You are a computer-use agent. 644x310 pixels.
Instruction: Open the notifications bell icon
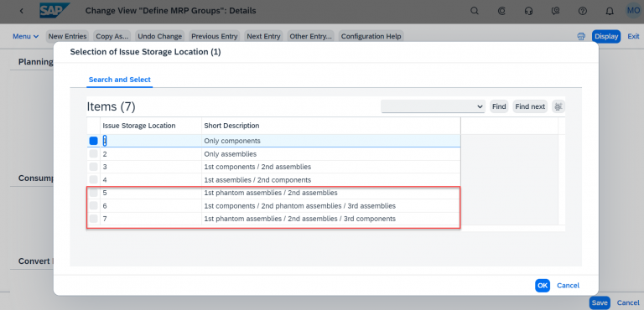610,11
